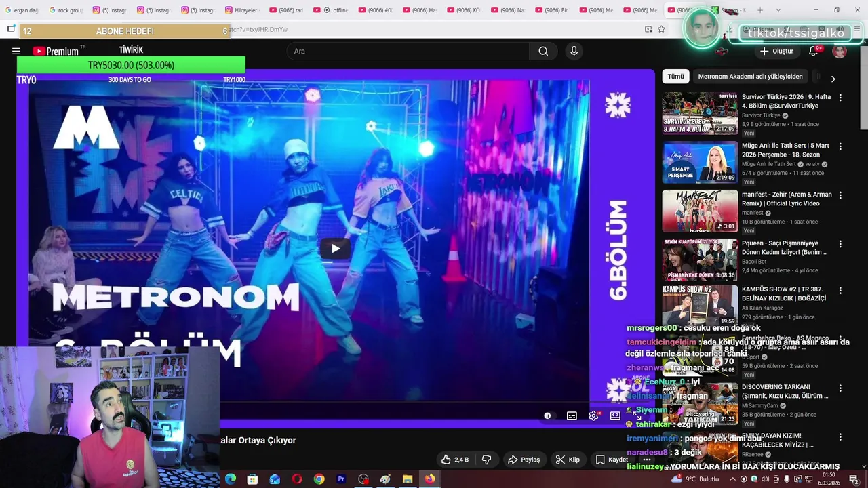
Task: Start voice search with the microphone icon
Action: click(574, 51)
